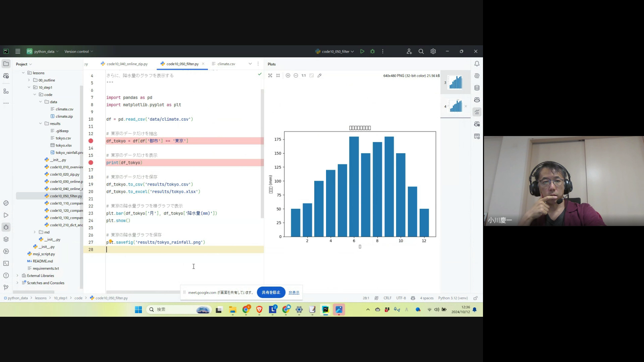Remove breakpoint on the df_tokyo filter line

(91, 141)
